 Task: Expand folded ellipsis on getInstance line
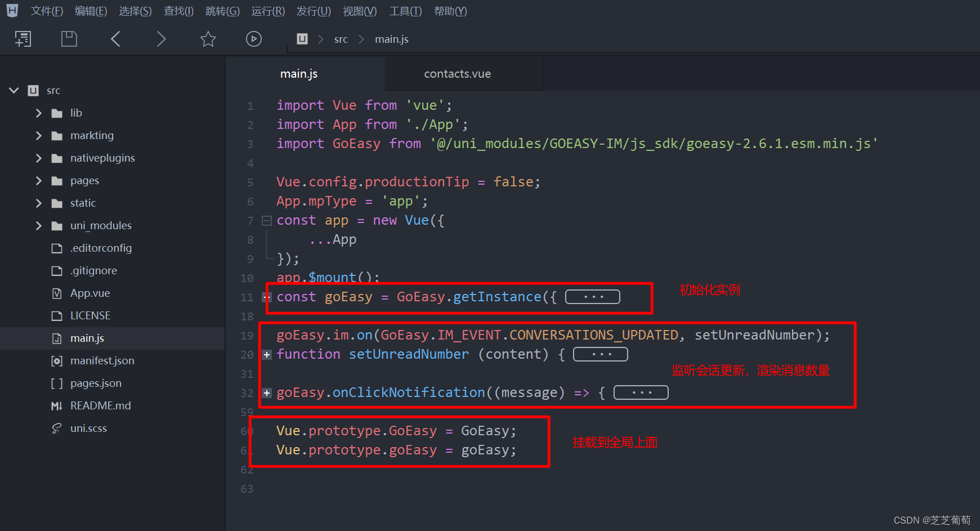[x=593, y=297]
